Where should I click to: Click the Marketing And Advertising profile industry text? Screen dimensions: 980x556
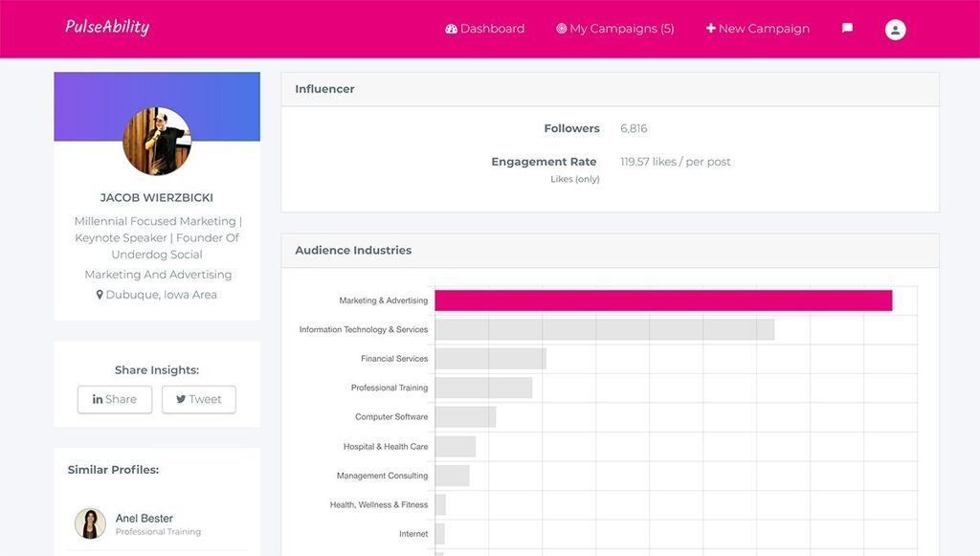[x=158, y=275]
